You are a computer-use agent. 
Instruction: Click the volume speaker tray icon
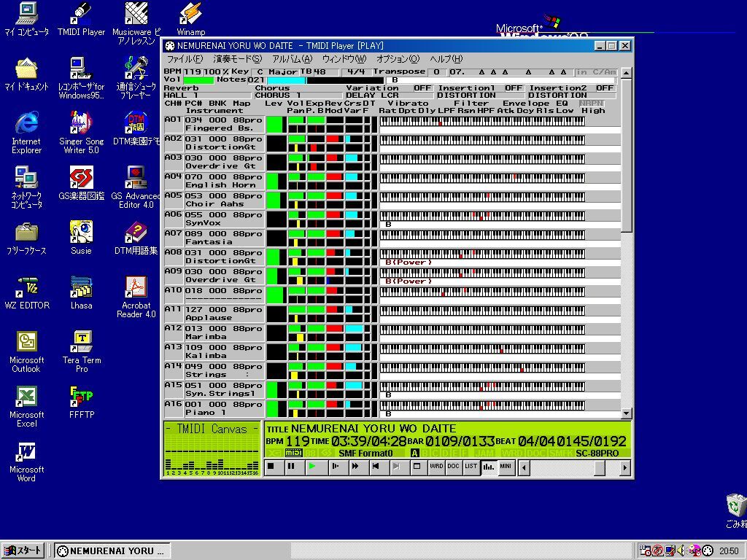[681, 551]
